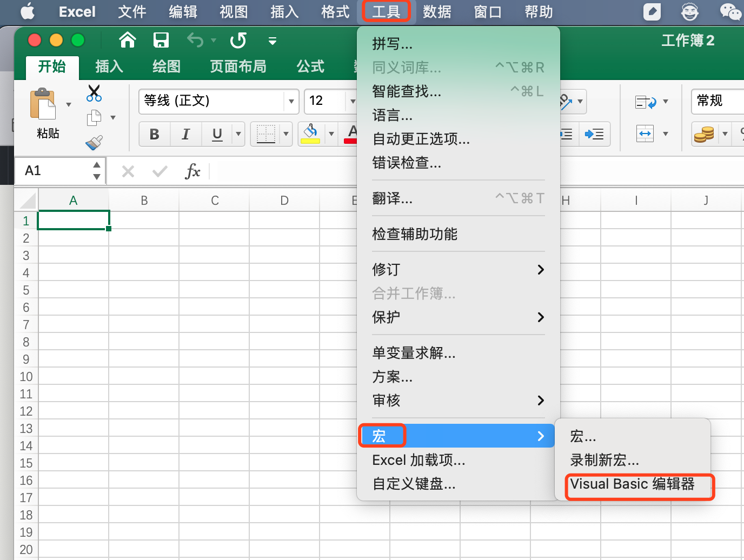Choose 宏... in the submenu
744x560 pixels.
pyautogui.click(x=633, y=436)
